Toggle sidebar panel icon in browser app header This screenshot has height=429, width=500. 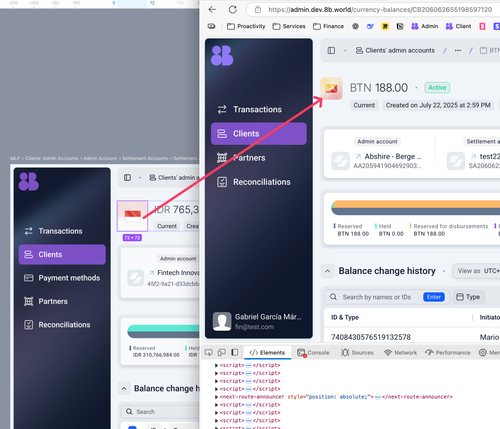(331, 50)
